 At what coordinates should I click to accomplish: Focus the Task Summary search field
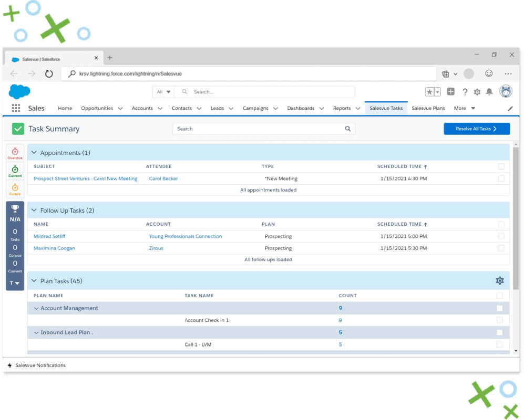coord(264,129)
